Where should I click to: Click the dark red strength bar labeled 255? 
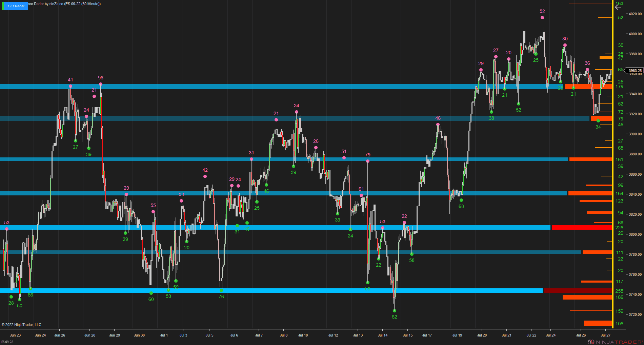click(x=578, y=291)
